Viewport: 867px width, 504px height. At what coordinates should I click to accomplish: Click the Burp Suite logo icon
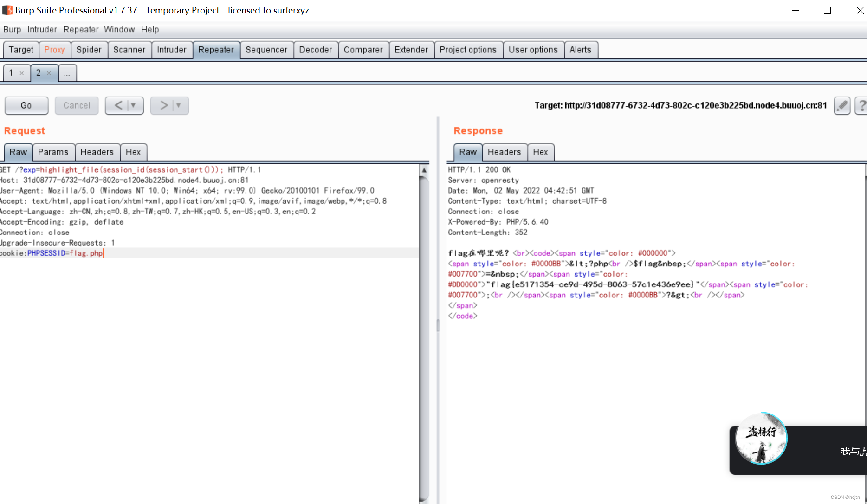tap(7, 10)
